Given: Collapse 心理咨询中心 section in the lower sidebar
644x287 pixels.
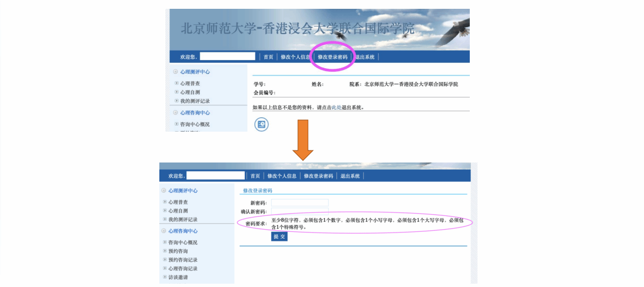Looking at the screenshot, I should click(164, 231).
